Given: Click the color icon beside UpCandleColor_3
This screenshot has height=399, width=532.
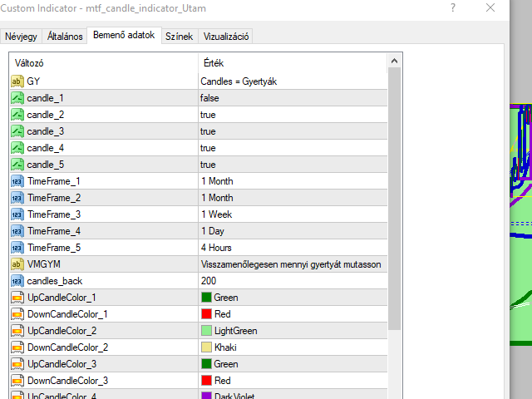Looking at the screenshot, I should click(17, 364).
